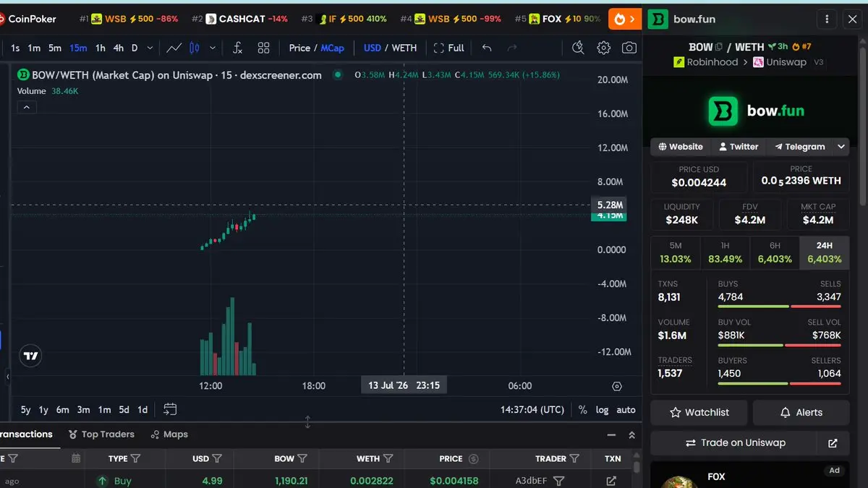Screen dimensions: 868x488
Task: Toggle the PRICE column dollar icon
Action: [474, 458]
